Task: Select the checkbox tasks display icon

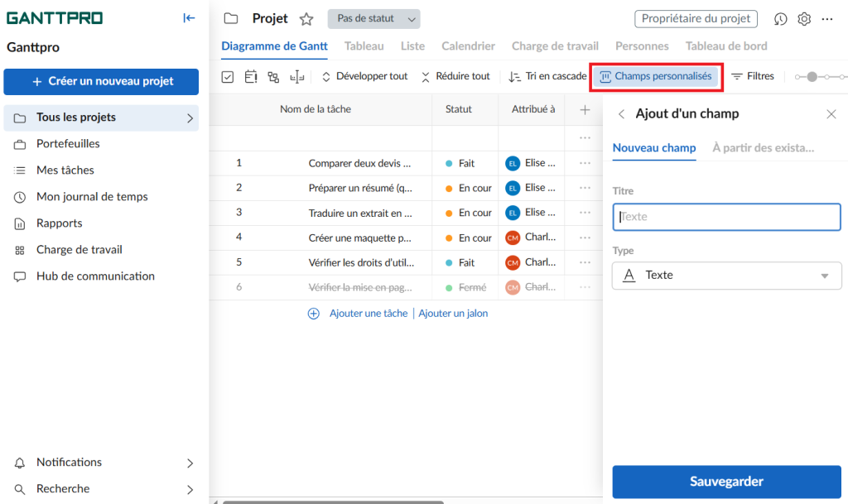Action: click(227, 75)
